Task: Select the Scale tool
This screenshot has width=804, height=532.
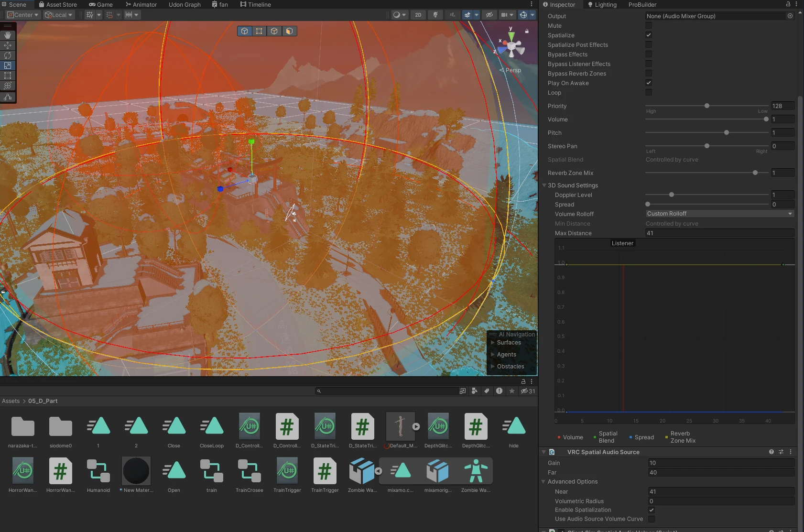Action: pyautogui.click(x=8, y=65)
